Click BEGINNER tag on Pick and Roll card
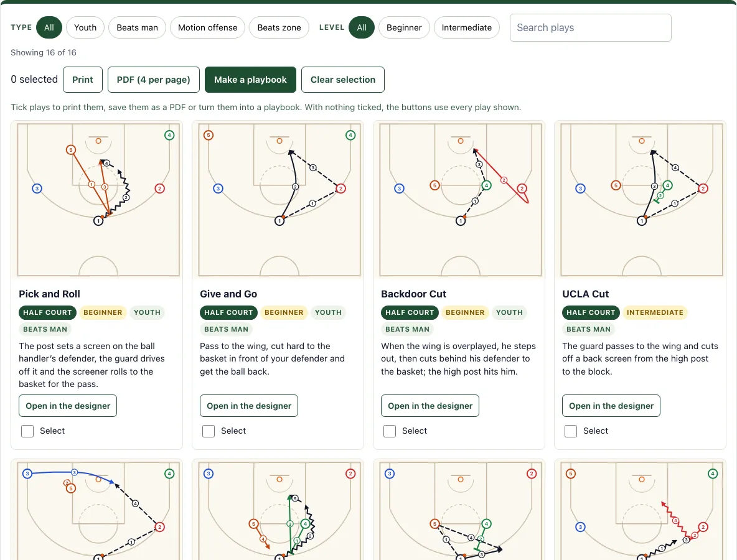The image size is (737, 560). coord(103,312)
